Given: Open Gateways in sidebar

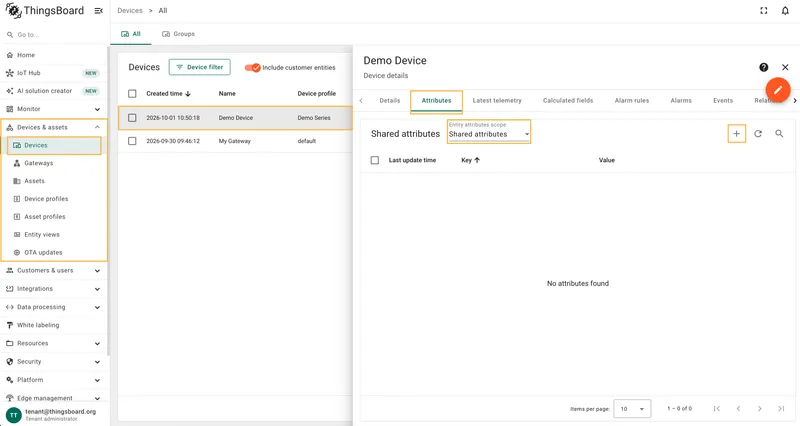Looking at the screenshot, I should [55, 163].
